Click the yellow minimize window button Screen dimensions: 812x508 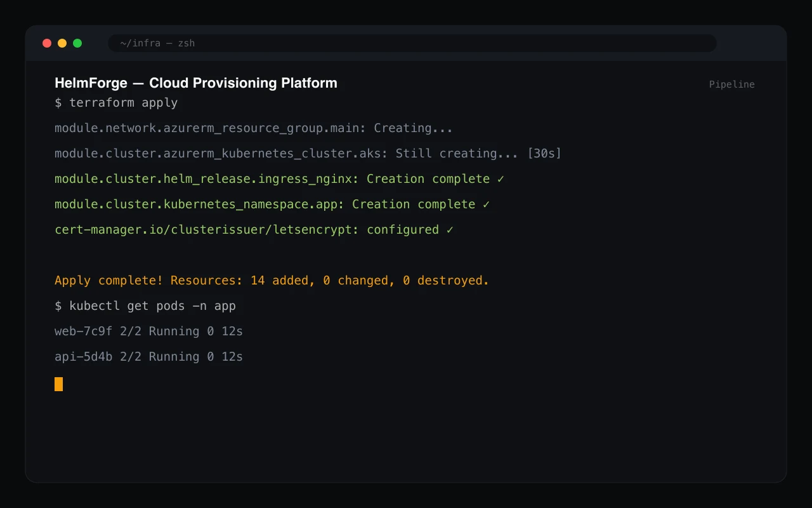pos(62,43)
